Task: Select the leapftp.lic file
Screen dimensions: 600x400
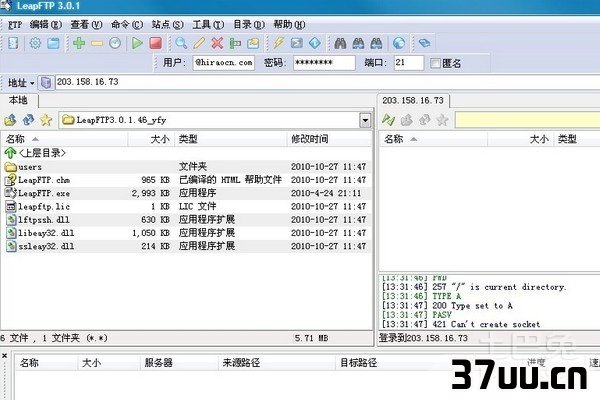Action: 186,207
